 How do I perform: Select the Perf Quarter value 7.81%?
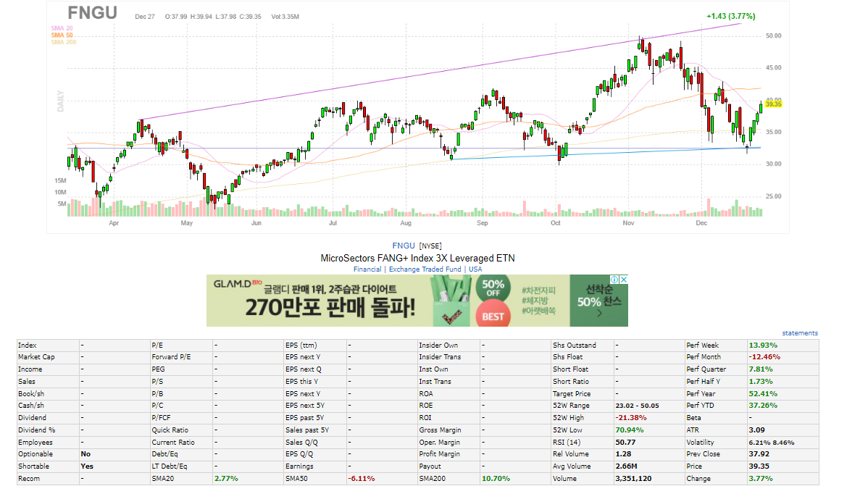761,369
